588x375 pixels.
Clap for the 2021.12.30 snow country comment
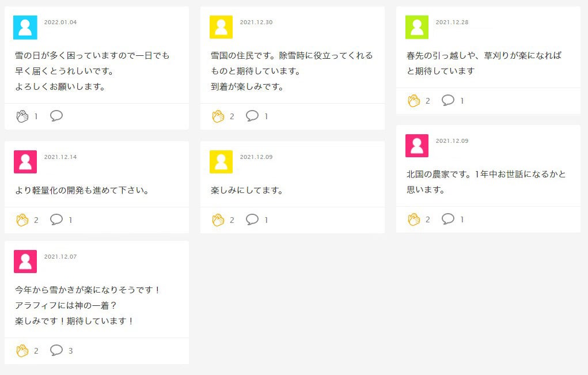tap(218, 116)
